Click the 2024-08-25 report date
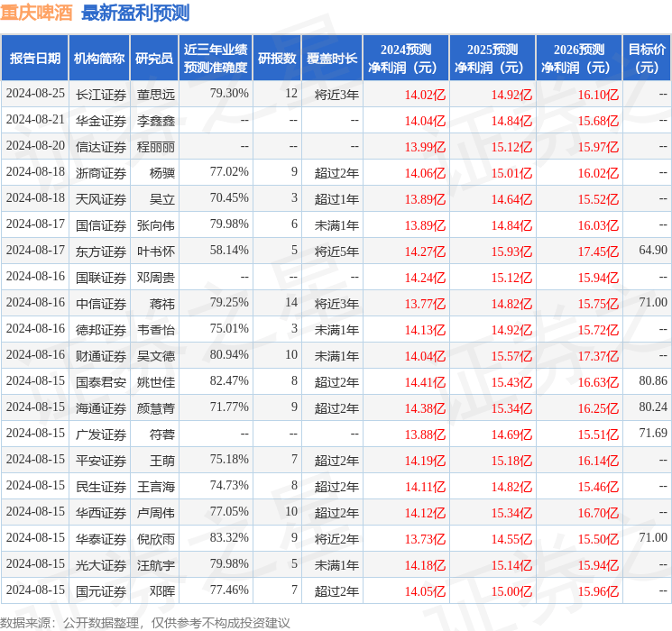The width and height of the screenshot is (672, 631). click(35, 93)
